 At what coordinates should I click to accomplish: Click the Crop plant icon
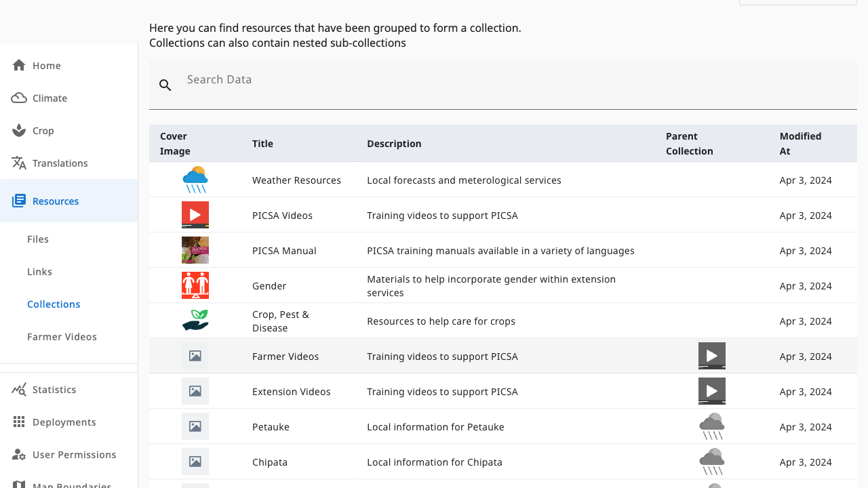pyautogui.click(x=19, y=130)
